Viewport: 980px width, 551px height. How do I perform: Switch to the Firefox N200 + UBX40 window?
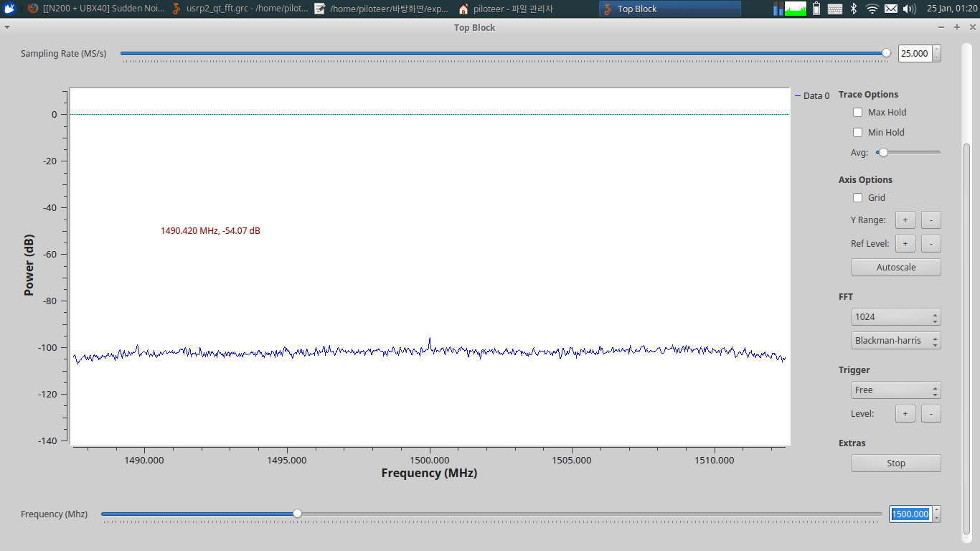(x=97, y=9)
